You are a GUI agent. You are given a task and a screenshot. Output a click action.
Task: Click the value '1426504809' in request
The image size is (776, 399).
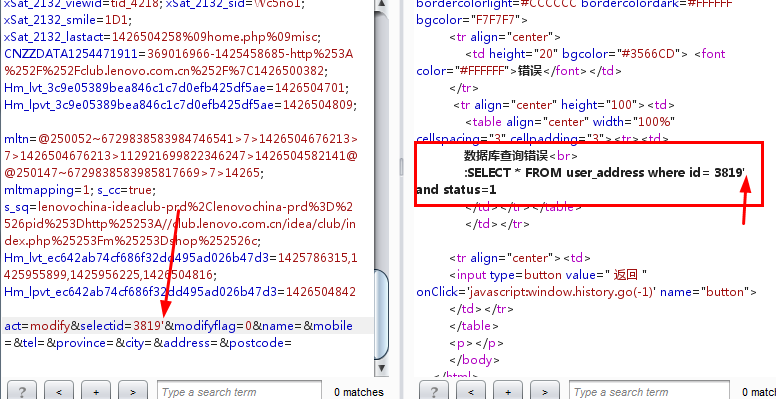[318, 105]
